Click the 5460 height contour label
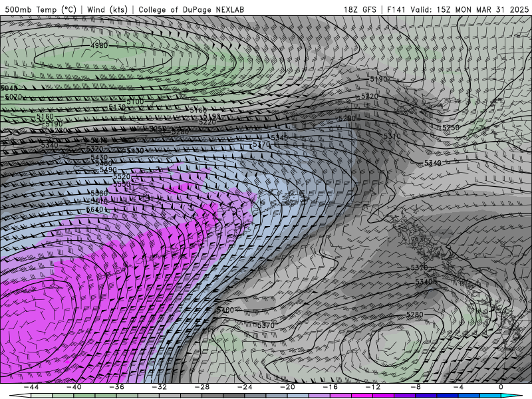This screenshot has height=399, width=532. click(104, 163)
